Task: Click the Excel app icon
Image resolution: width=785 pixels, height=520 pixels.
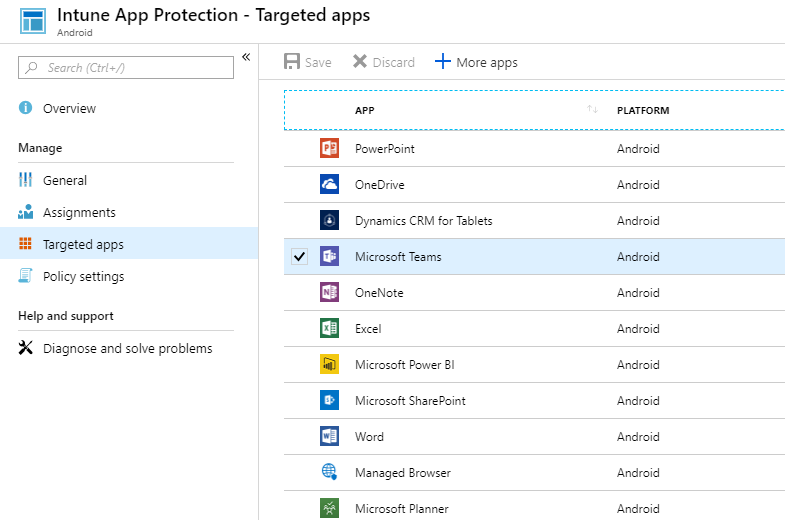Action: pos(329,329)
